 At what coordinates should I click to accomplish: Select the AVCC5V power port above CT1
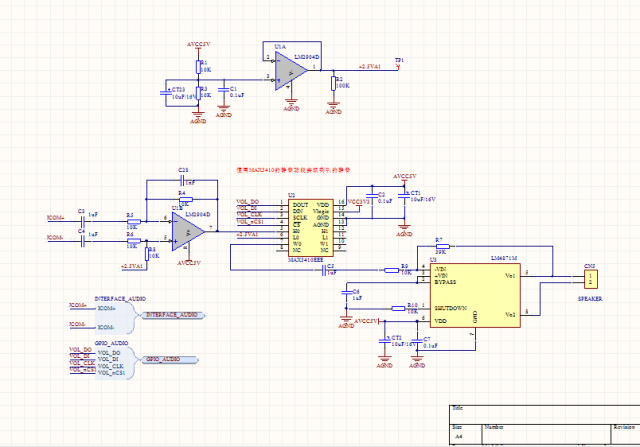[404, 178]
